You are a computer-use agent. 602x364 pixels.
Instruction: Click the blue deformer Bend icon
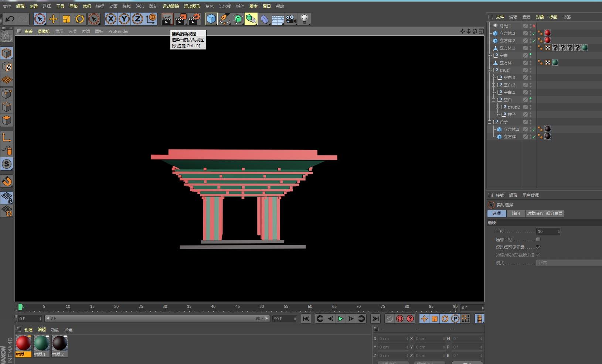point(265,19)
